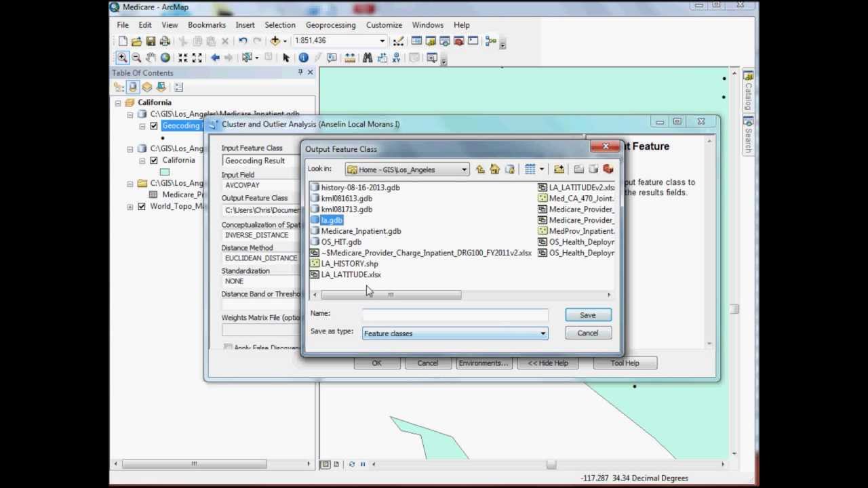Open the Find binoculars tool
Viewport: 868px width, 488px height.
(367, 58)
